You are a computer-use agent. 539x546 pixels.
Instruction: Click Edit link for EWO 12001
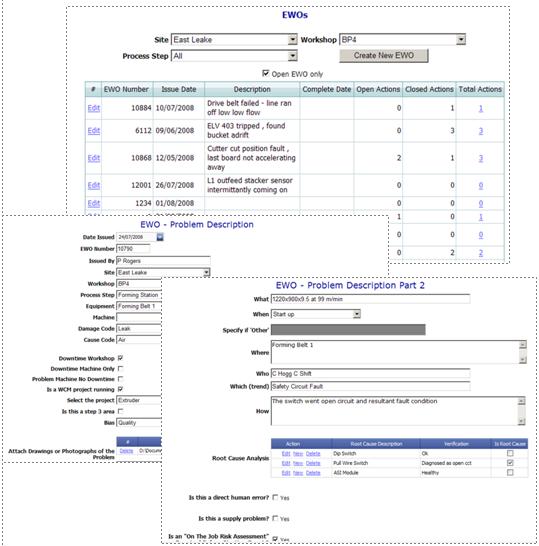(x=94, y=185)
